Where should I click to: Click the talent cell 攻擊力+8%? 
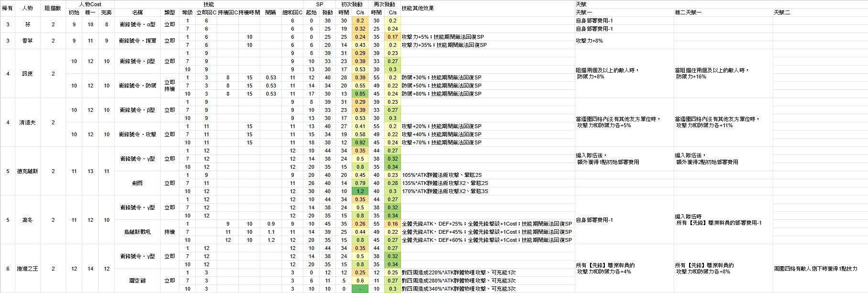[x=589, y=41]
